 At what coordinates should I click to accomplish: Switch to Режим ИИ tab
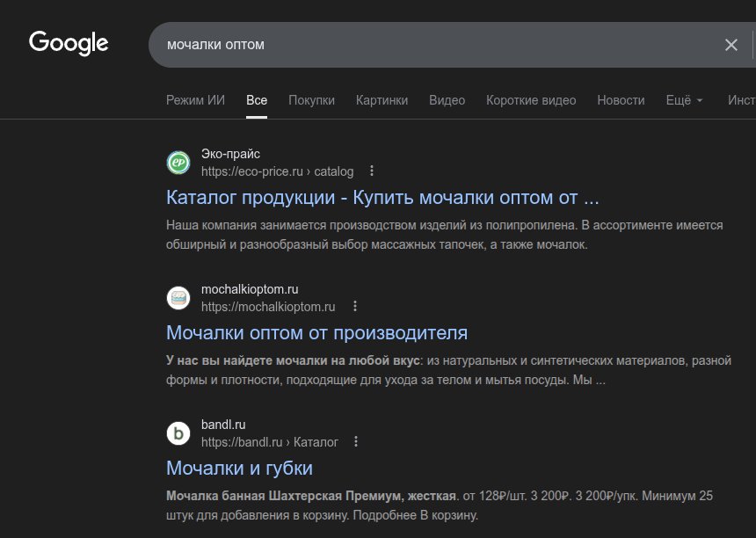click(x=195, y=100)
